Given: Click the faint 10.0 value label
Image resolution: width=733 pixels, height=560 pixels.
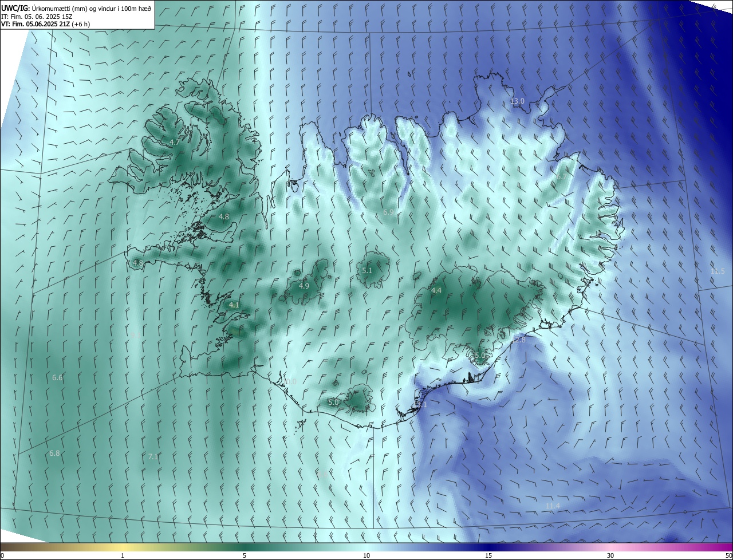Looking at the screenshot, I should coord(290,382).
